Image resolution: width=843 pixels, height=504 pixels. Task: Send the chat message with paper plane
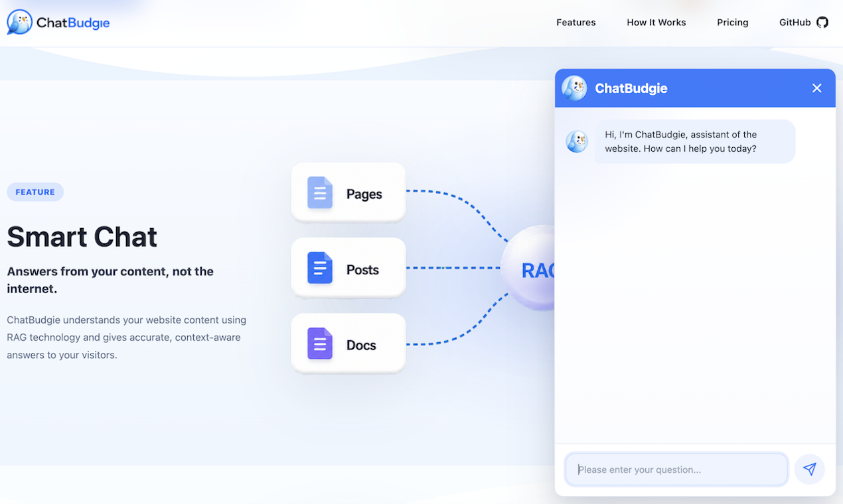click(809, 470)
